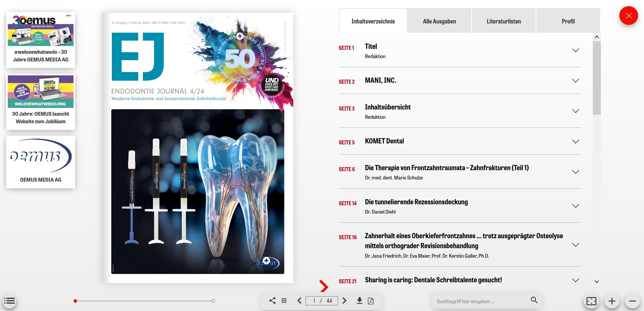Expand the Frontzahntraumata article chevron
Image resolution: width=644 pixels, height=311 pixels.
tap(575, 172)
